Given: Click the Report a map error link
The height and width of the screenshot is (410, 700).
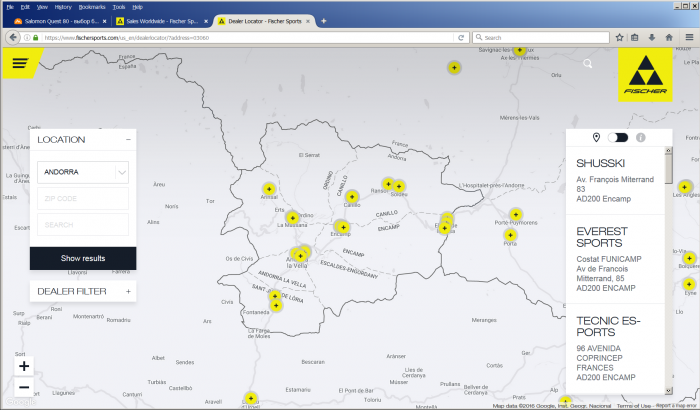Looking at the screenshot, I should tap(676, 406).
